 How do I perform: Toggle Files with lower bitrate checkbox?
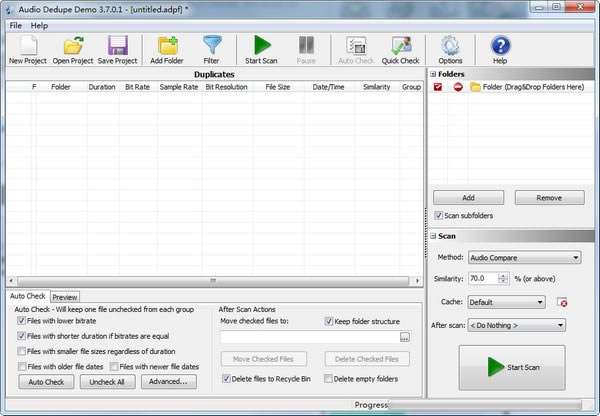pos(22,321)
